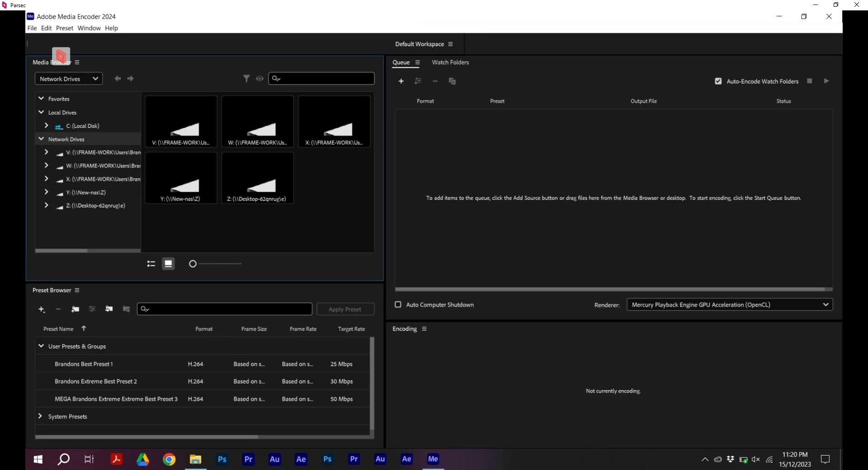The image size is (868, 470).
Task: Open the Windows Start menu
Action: pyautogui.click(x=38, y=460)
